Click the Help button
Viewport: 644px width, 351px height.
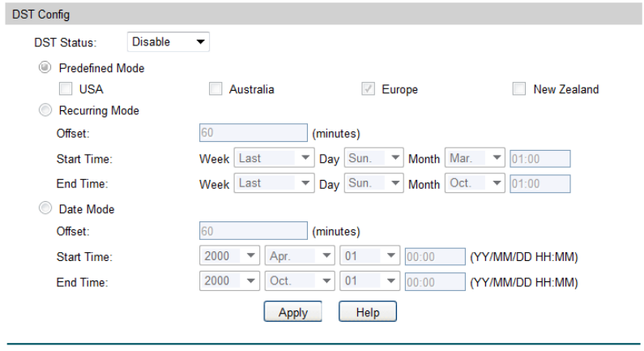[368, 312]
